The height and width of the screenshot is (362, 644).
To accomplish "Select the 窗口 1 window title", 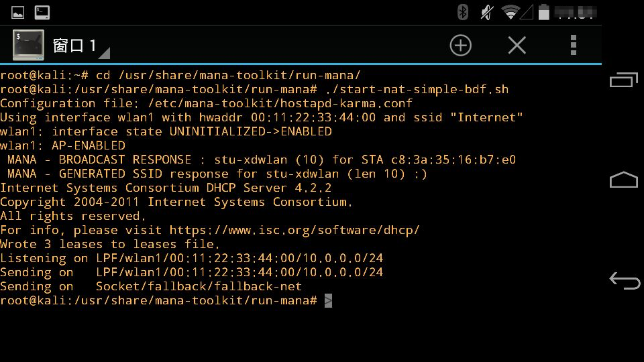I will pyautogui.click(x=74, y=46).
